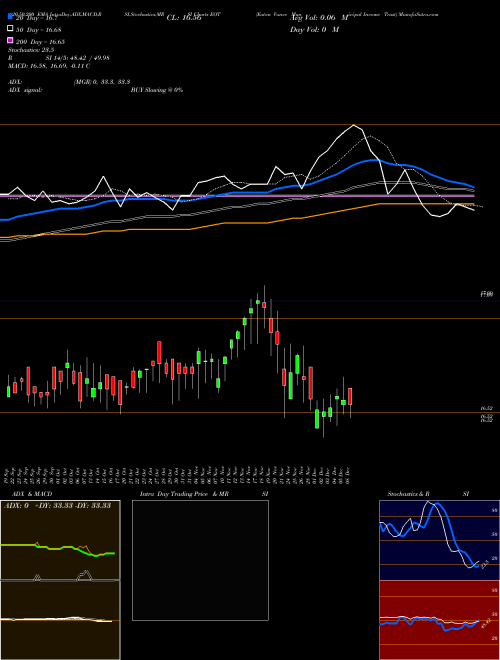Click the blue 20 Day legend swatch

[x=10, y=17]
